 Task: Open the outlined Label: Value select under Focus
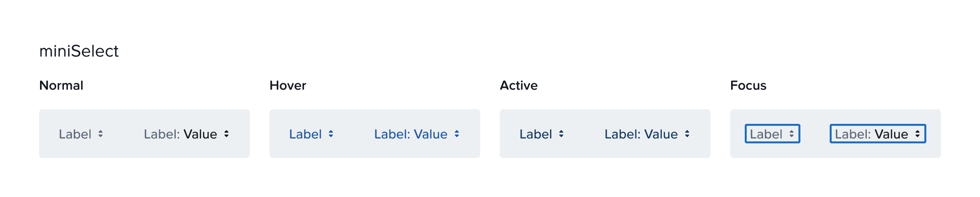tap(871, 134)
